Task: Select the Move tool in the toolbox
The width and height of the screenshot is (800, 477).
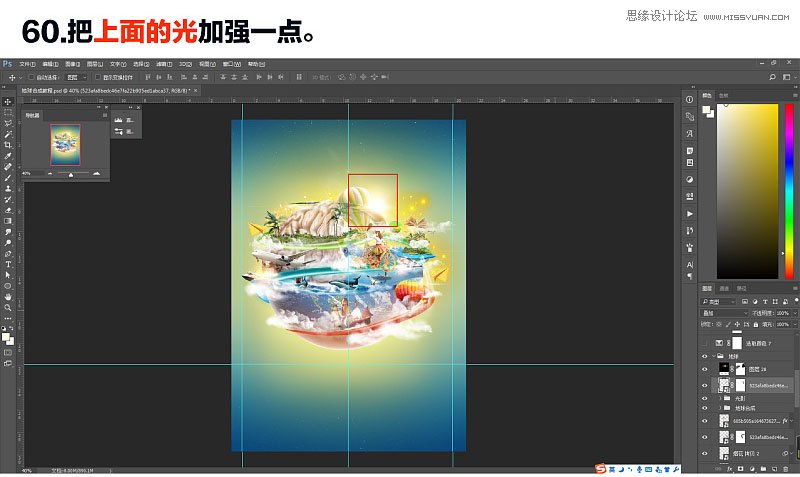Action: coord(8,102)
